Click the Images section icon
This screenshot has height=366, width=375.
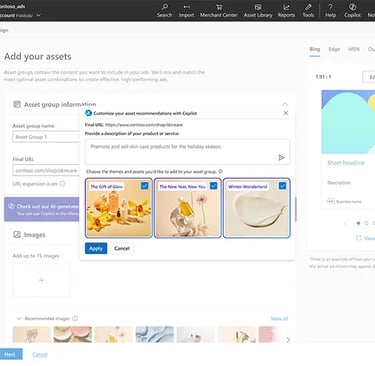point(17,235)
